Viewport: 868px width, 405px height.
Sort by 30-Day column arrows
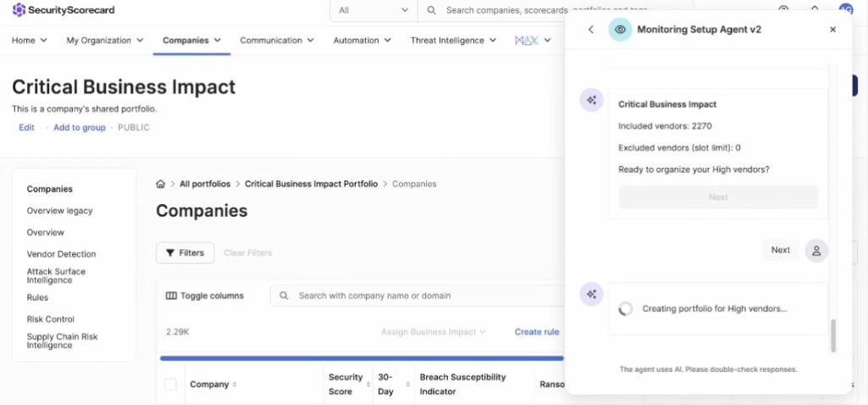(x=408, y=385)
